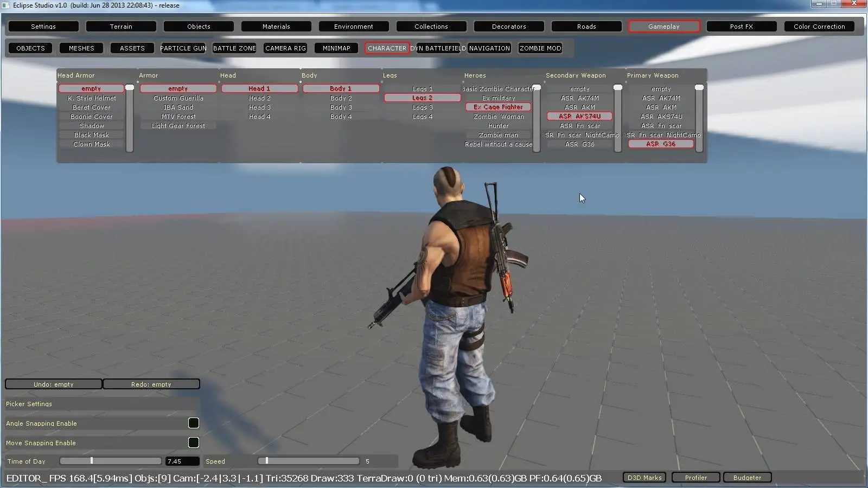This screenshot has width=868, height=488.
Task: Open the Budgeter panel
Action: click(x=747, y=478)
